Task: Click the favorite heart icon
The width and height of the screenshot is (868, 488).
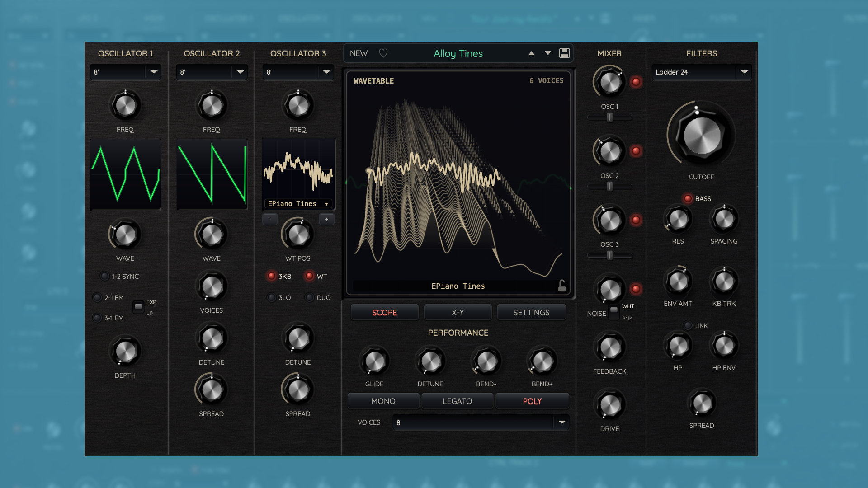Action: [383, 53]
